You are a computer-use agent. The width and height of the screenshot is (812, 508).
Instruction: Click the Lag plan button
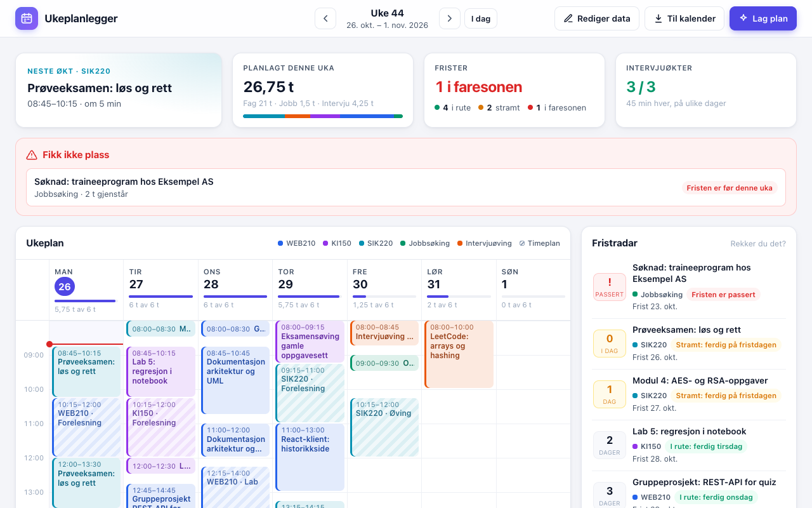click(x=763, y=18)
